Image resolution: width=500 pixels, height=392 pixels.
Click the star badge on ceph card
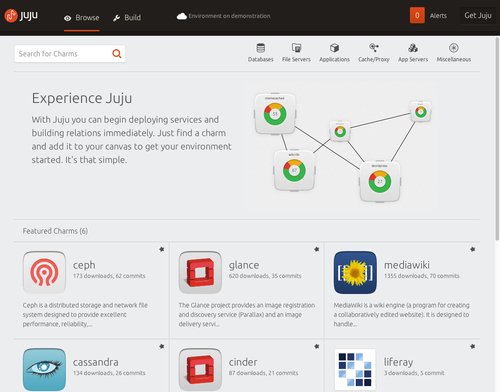[162, 249]
